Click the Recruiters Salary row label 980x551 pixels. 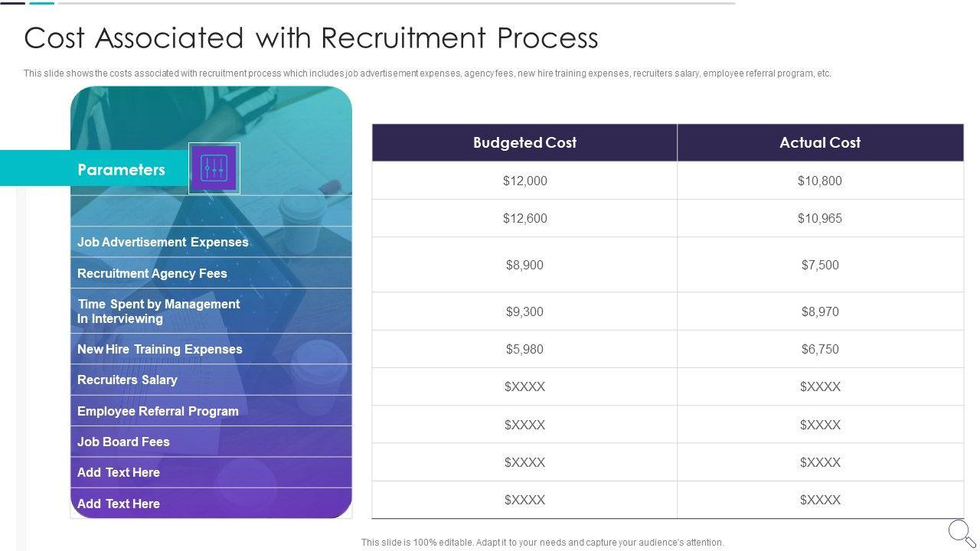coord(127,380)
